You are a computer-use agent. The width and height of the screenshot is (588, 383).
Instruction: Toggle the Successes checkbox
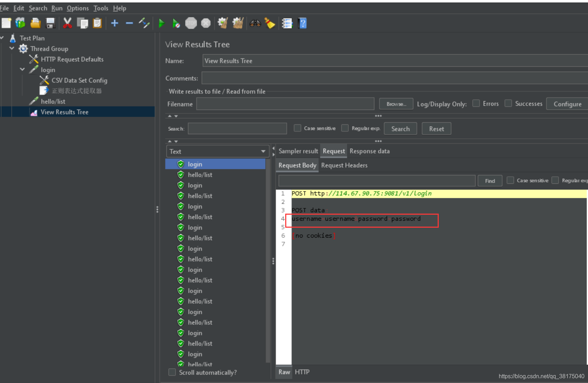tap(508, 103)
